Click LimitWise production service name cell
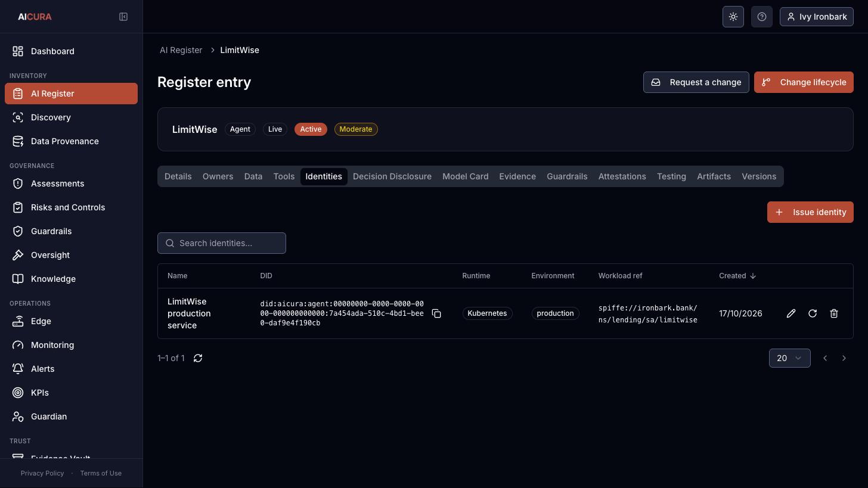 tap(189, 313)
